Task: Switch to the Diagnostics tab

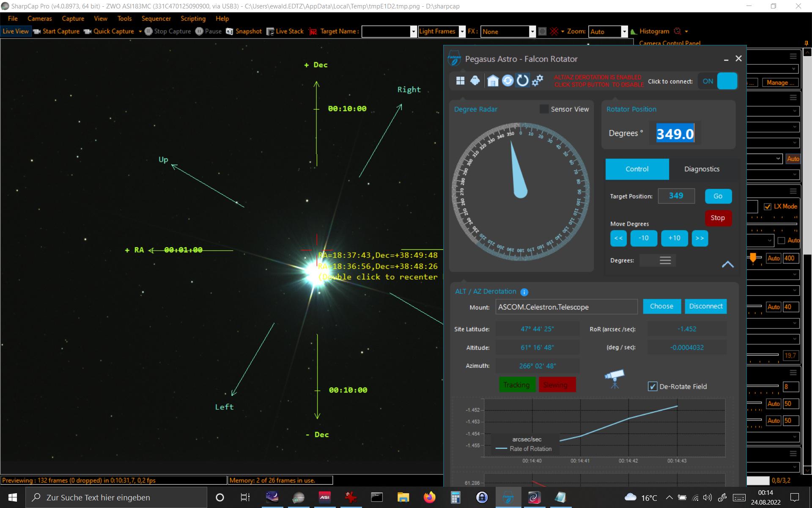Action: click(702, 169)
